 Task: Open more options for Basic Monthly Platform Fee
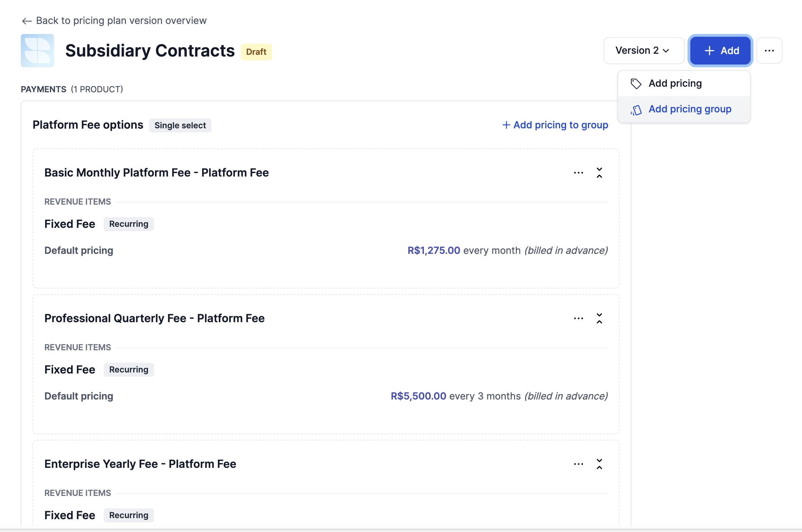pos(578,173)
